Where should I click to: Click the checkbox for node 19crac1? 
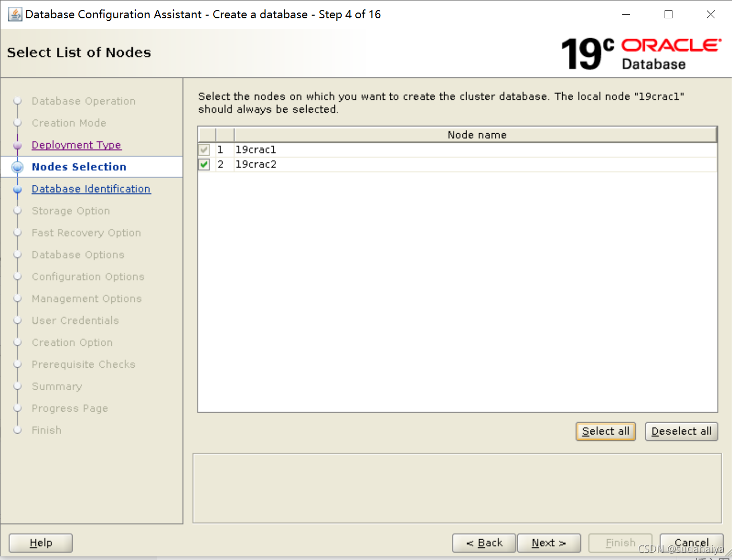click(x=204, y=150)
